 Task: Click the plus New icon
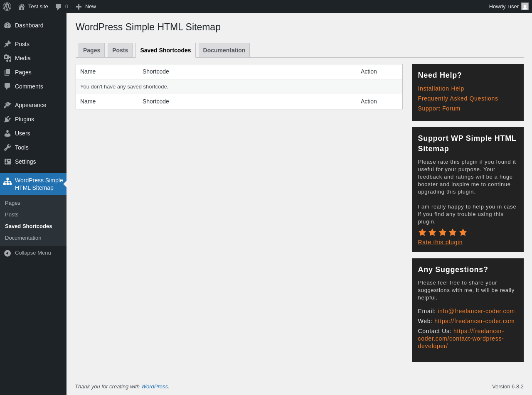[x=79, y=7]
